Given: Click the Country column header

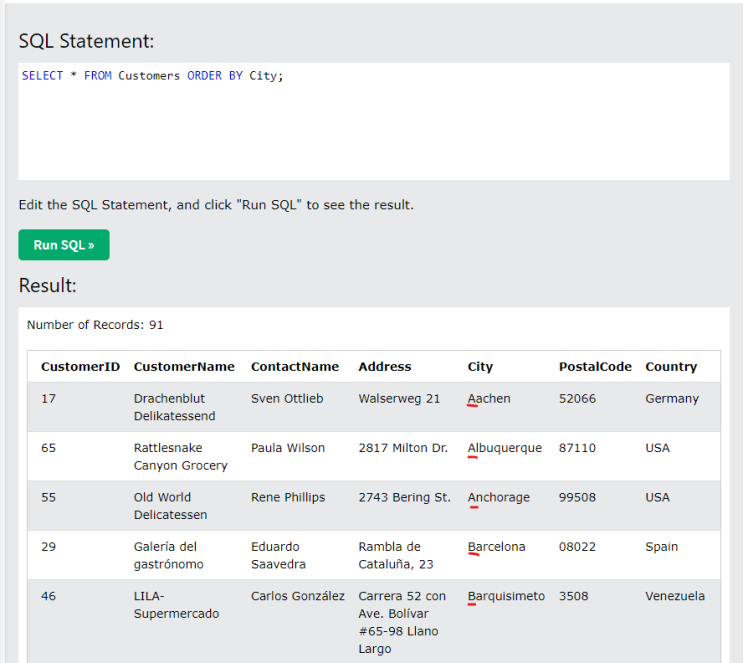Looking at the screenshot, I should click(671, 367).
